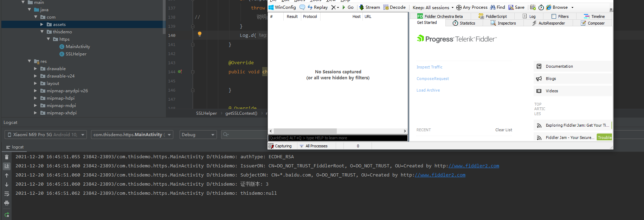Toggle Stream mode in Fiddler toolbar
The width and height of the screenshot is (644, 220).
coord(369,7)
